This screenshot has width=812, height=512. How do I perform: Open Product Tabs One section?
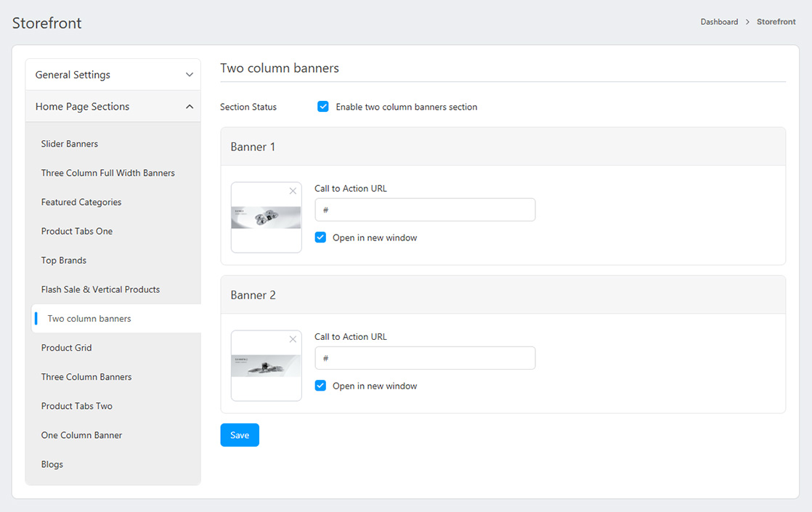click(x=77, y=231)
